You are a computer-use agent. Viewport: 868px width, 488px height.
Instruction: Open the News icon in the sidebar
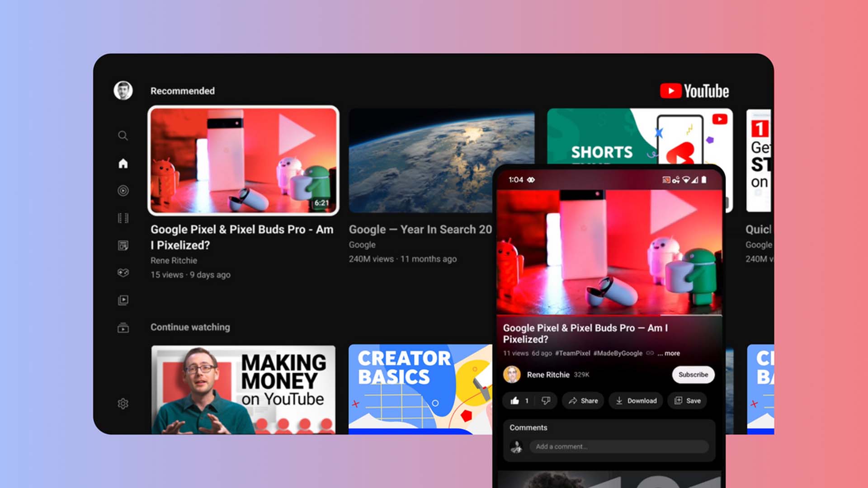[123, 245]
